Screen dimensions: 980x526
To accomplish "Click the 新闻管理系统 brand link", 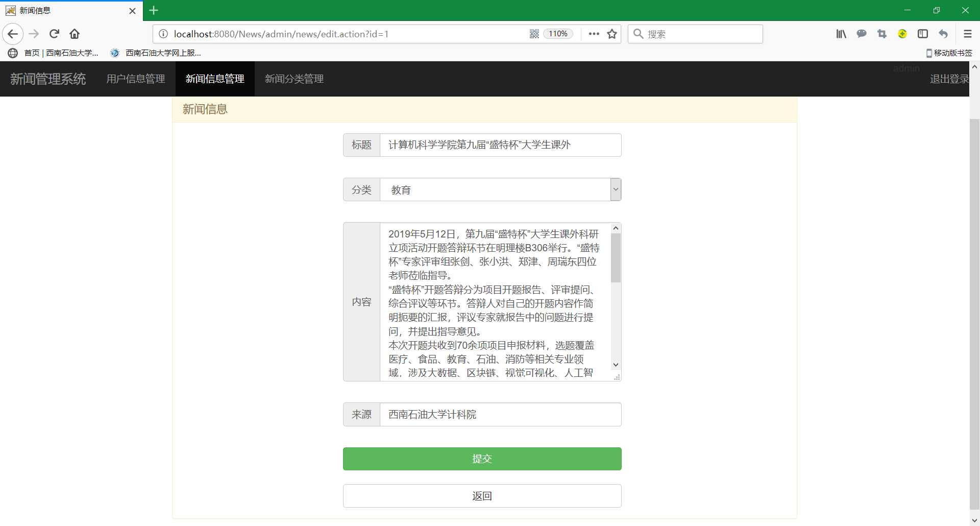I will point(48,79).
